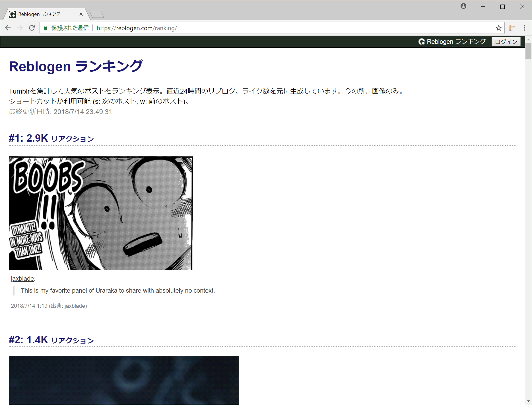
Task: Click the BOOBS manga panel image
Action: (101, 213)
